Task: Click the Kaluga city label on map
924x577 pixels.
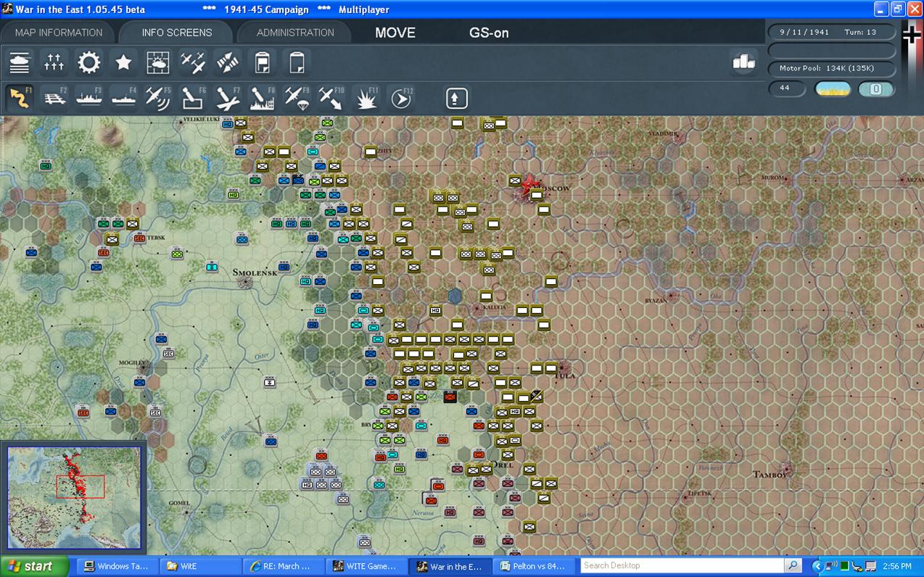Action: pyautogui.click(x=494, y=307)
